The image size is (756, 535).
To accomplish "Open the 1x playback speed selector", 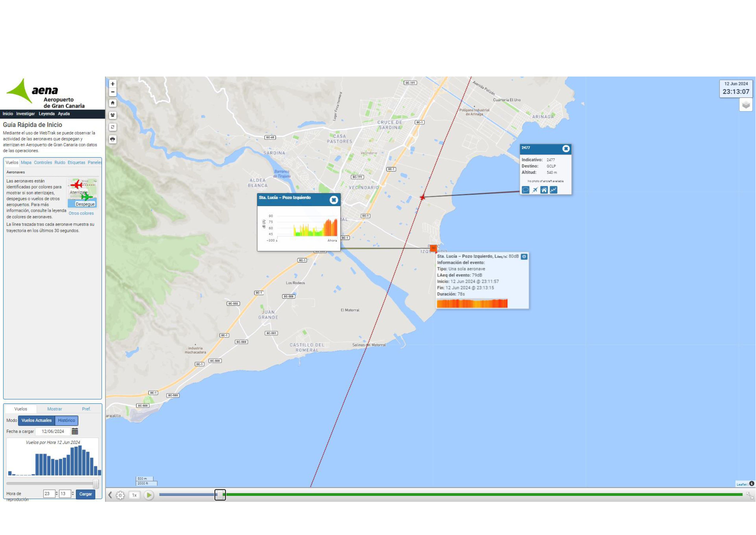I will pos(134,495).
